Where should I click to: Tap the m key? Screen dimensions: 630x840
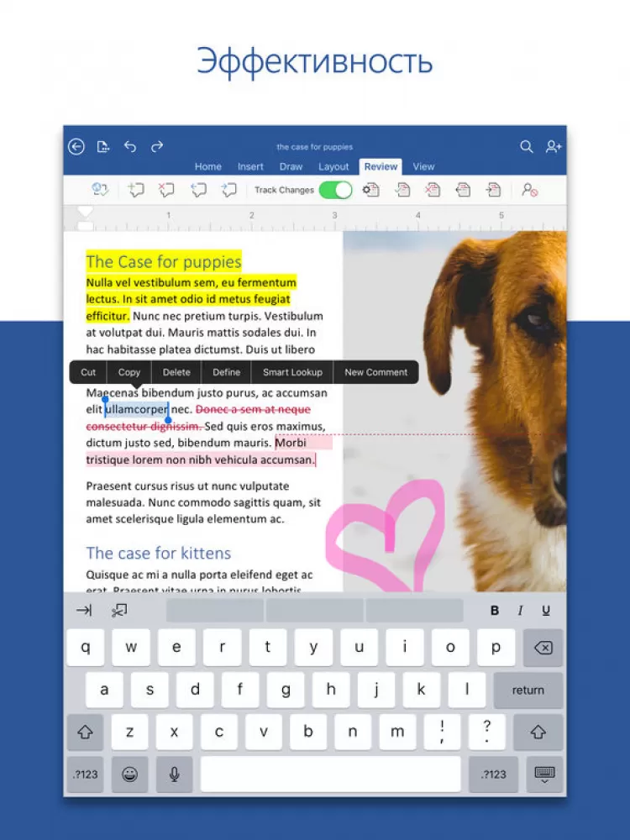397,732
